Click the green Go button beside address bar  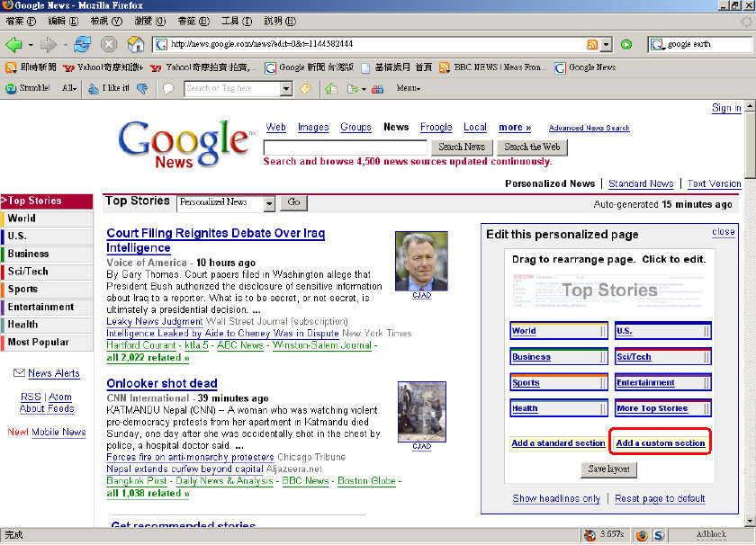point(626,45)
